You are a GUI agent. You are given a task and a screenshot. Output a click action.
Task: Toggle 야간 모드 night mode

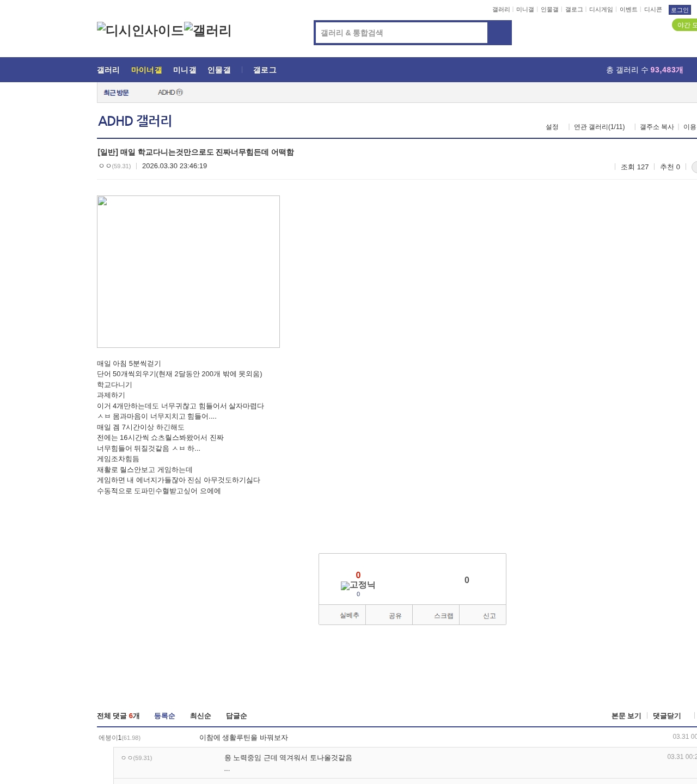click(685, 25)
